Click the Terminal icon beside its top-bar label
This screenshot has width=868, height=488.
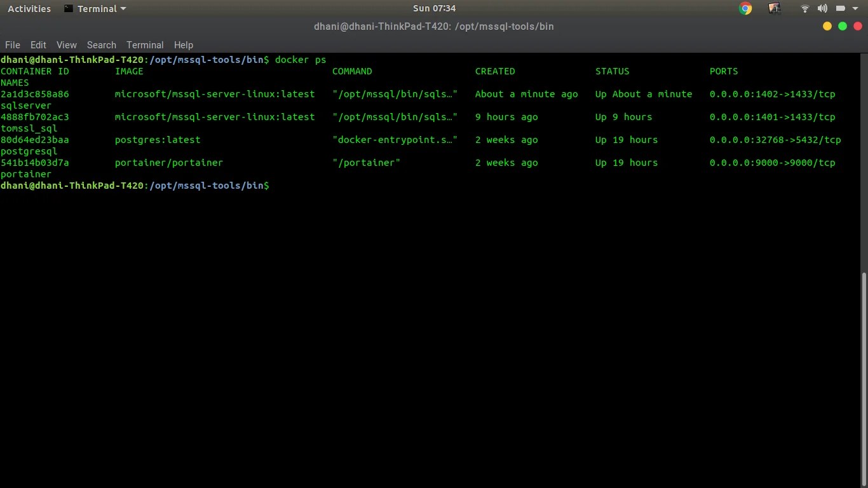pos(67,8)
